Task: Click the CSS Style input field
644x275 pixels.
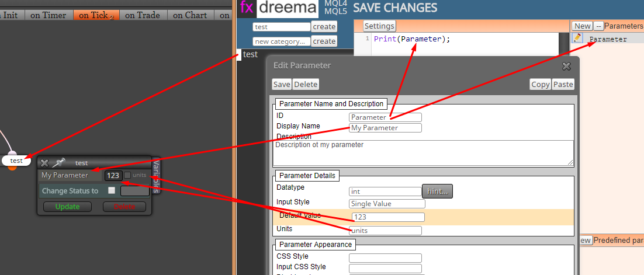Action: [x=385, y=258]
